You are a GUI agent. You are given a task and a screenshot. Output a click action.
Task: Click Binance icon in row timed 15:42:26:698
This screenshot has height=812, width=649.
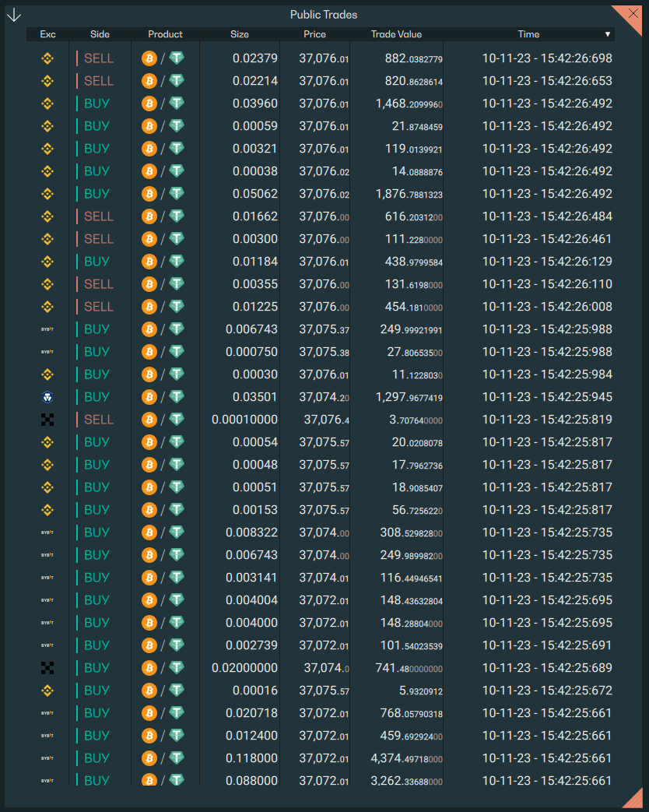pos(47,58)
